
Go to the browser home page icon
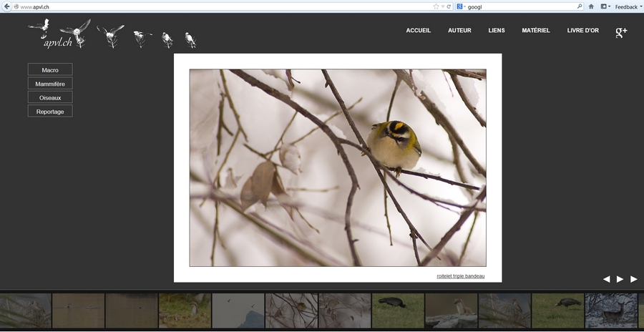(591, 6)
